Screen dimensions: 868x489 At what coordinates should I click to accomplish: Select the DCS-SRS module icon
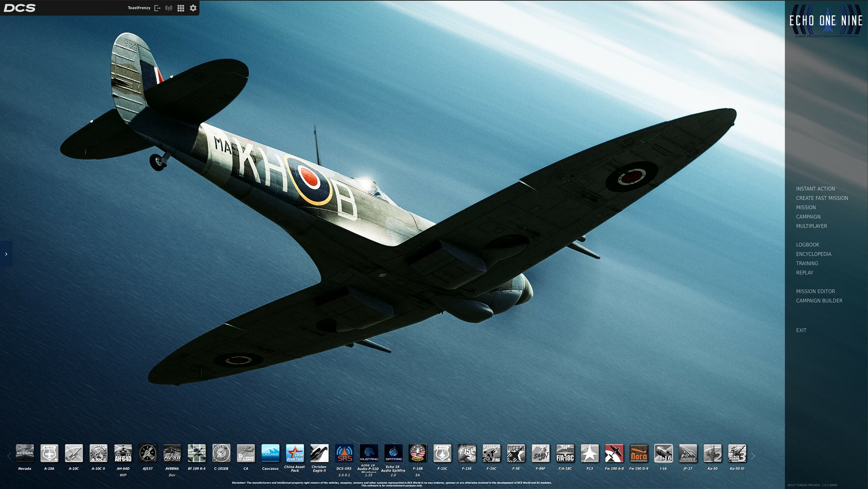[344, 453]
